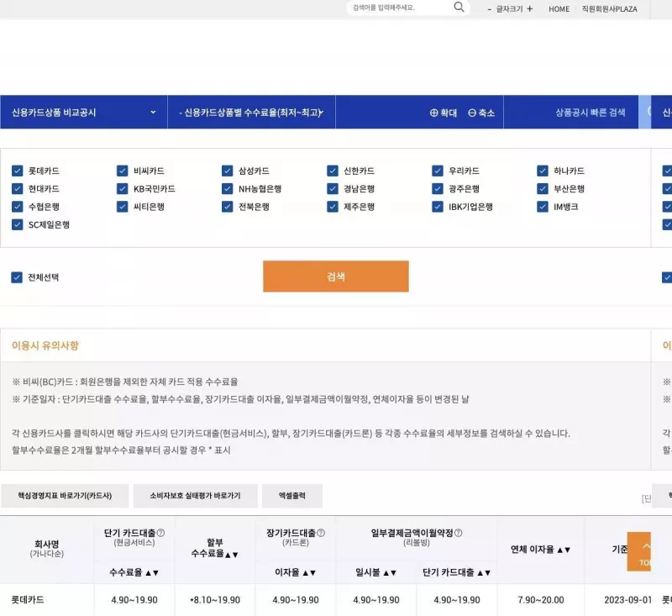Toggle 부산은행 checkbox

pos(543,189)
